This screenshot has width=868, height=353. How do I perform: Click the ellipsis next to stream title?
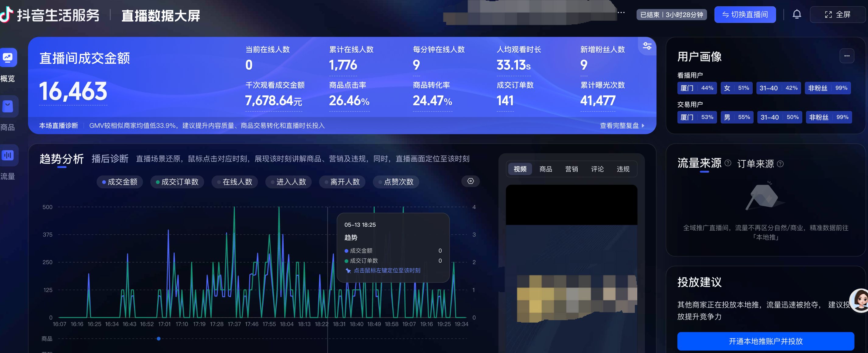click(621, 13)
